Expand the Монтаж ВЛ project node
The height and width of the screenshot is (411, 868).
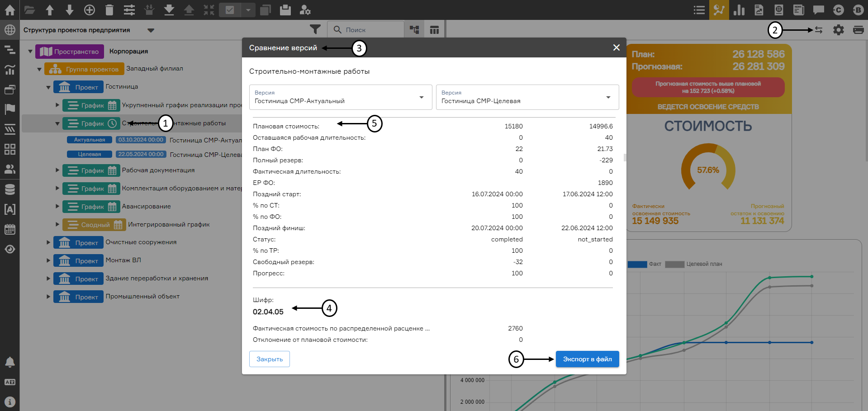pos(48,260)
